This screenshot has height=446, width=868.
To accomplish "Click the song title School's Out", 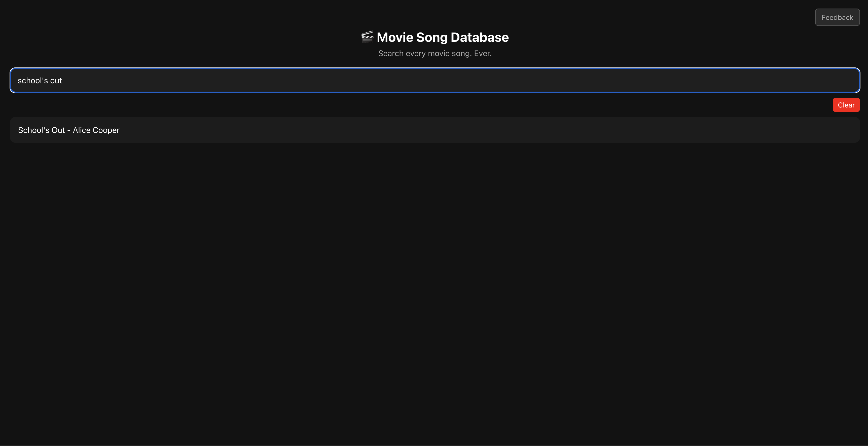I will [41, 130].
